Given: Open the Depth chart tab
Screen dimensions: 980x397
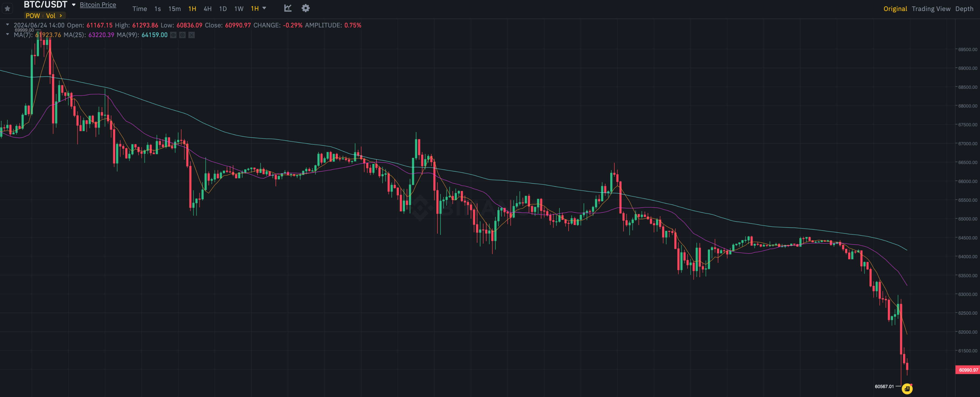Looking at the screenshot, I should pos(964,9).
